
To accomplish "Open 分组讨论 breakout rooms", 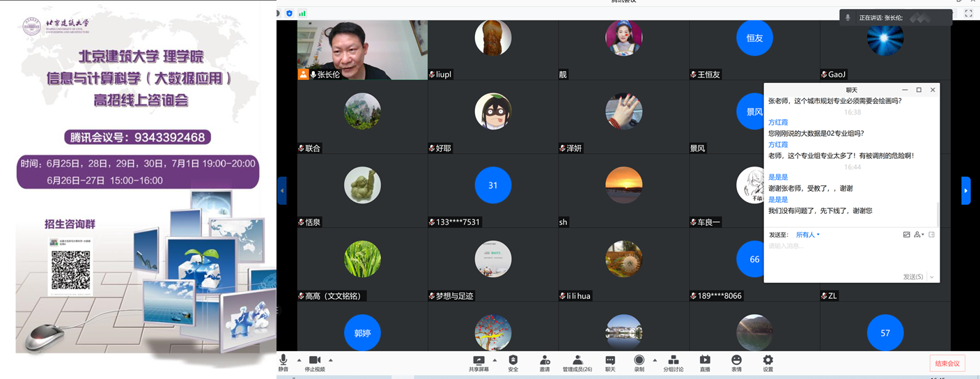I will click(x=673, y=362).
